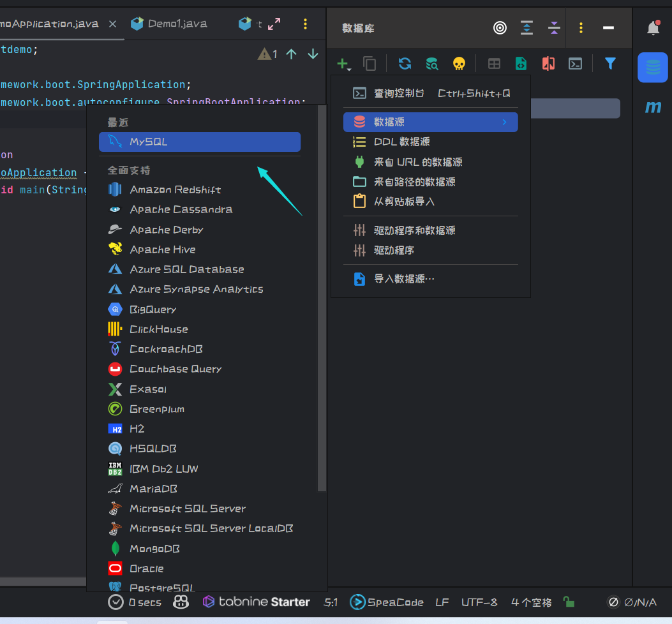Open database panel options three dots
This screenshot has width=672, height=624.
click(x=581, y=28)
